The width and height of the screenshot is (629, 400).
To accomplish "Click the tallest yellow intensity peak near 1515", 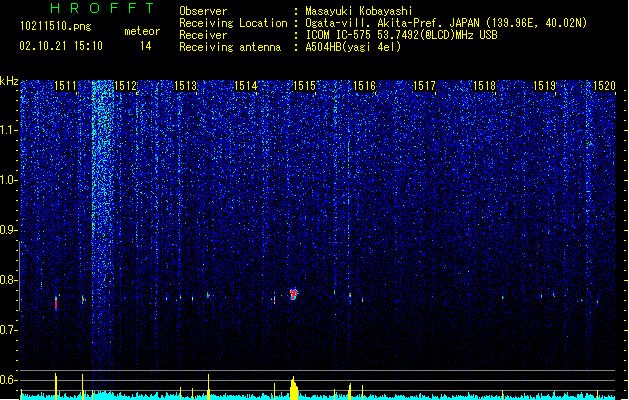I will (x=294, y=388).
